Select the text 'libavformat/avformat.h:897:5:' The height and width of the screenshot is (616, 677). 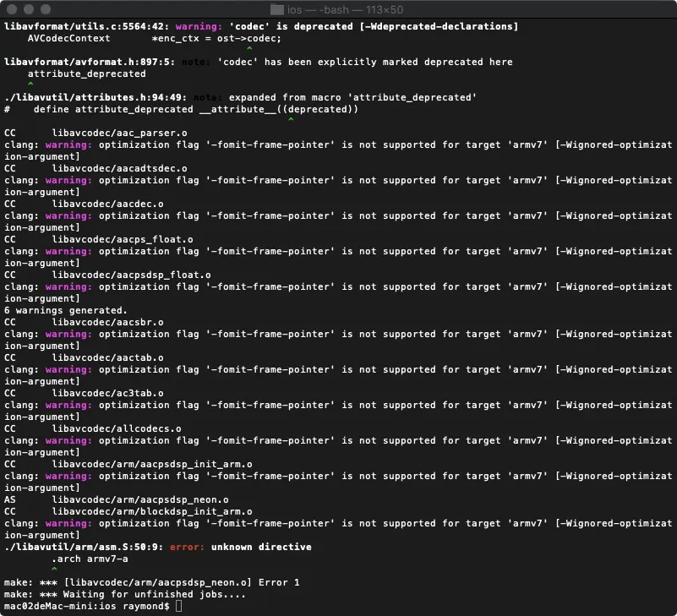click(x=90, y=62)
